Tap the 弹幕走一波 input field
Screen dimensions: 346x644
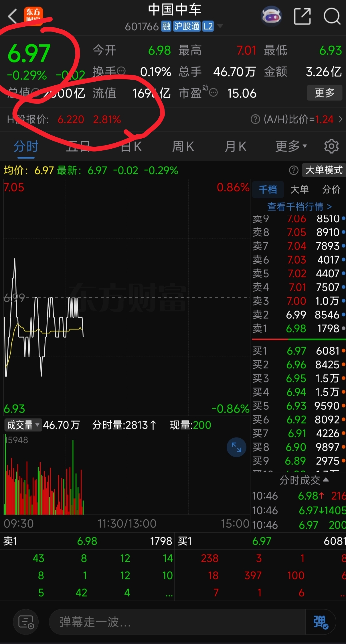[x=177, y=622]
